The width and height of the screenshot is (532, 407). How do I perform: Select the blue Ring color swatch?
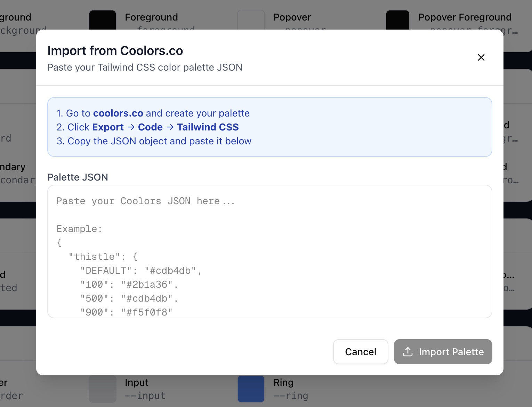[x=251, y=389]
